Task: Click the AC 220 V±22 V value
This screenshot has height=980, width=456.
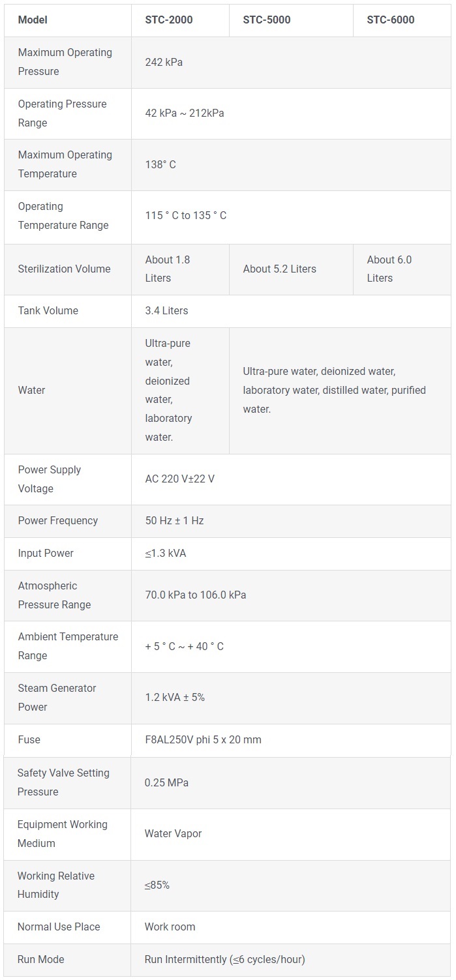Action: (179, 479)
